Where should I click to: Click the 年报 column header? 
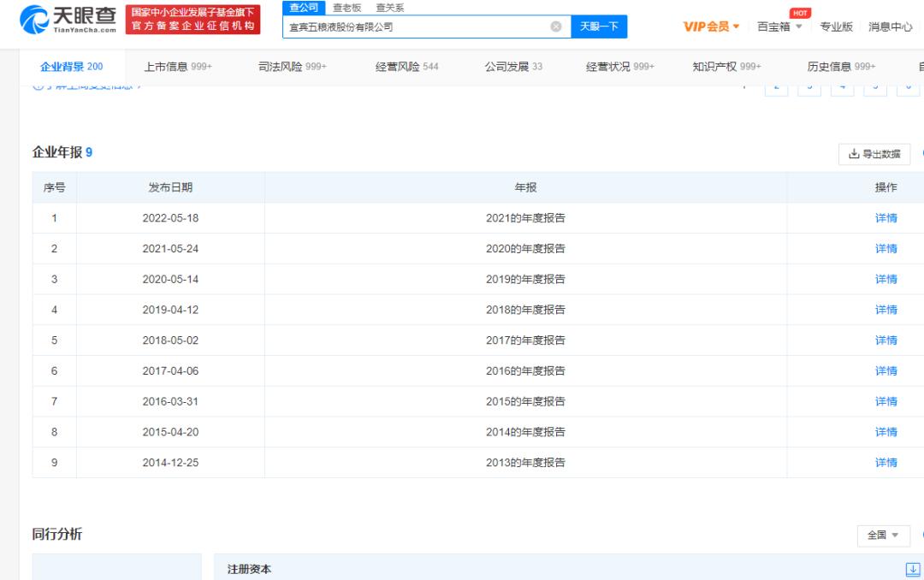point(525,187)
